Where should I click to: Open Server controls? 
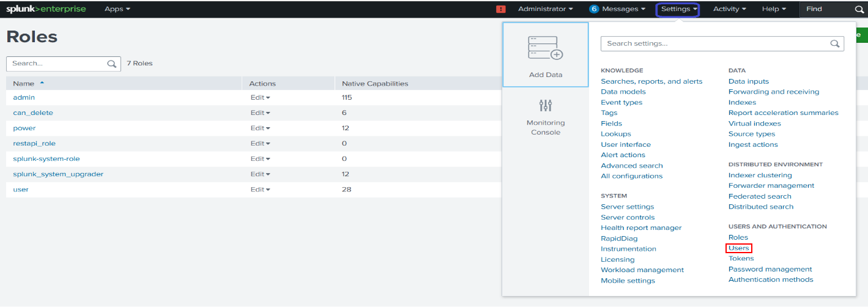(628, 217)
